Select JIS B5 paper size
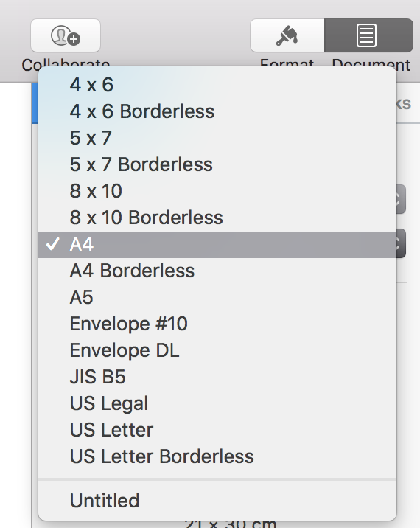420x528 pixels. (217, 377)
